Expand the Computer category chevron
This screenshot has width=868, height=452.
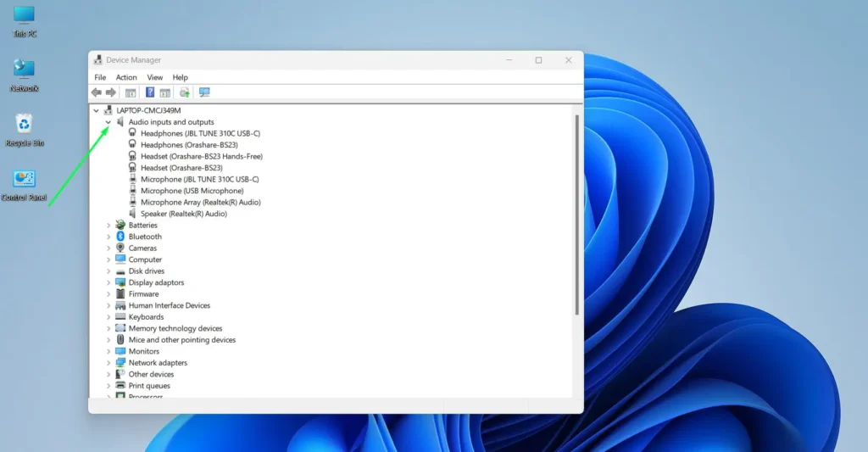click(108, 259)
